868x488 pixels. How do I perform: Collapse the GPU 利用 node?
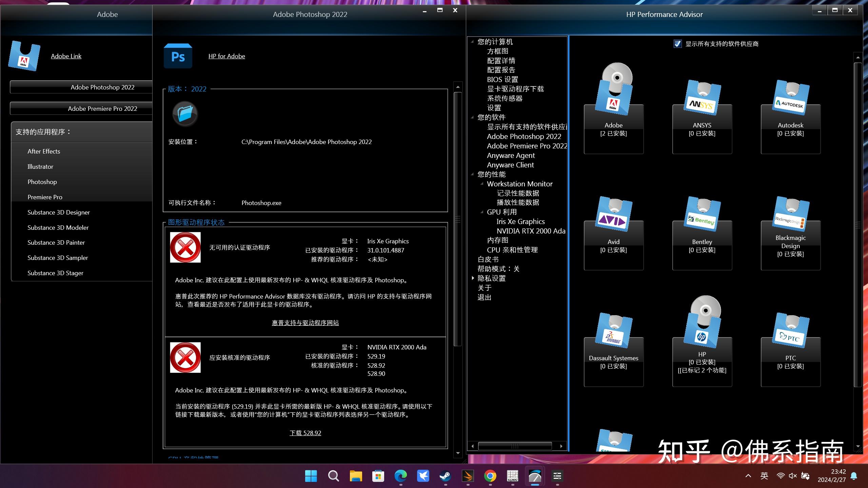(x=482, y=212)
